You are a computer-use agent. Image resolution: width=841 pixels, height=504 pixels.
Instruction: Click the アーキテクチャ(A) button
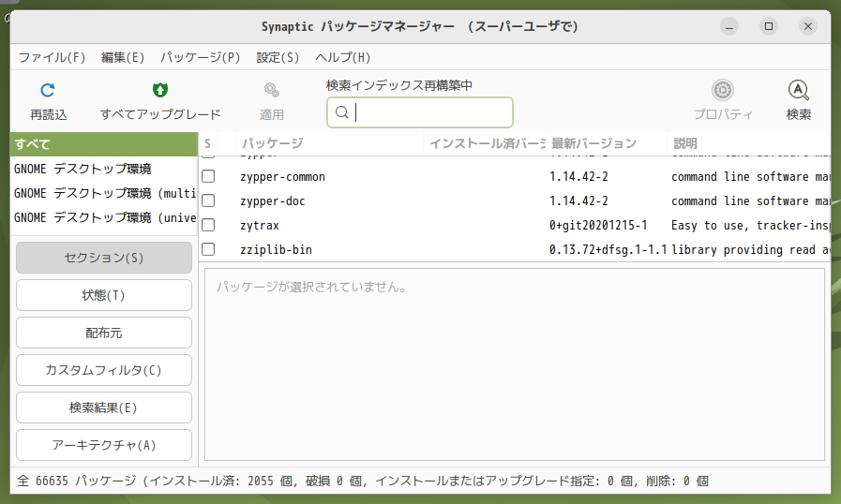[104, 445]
